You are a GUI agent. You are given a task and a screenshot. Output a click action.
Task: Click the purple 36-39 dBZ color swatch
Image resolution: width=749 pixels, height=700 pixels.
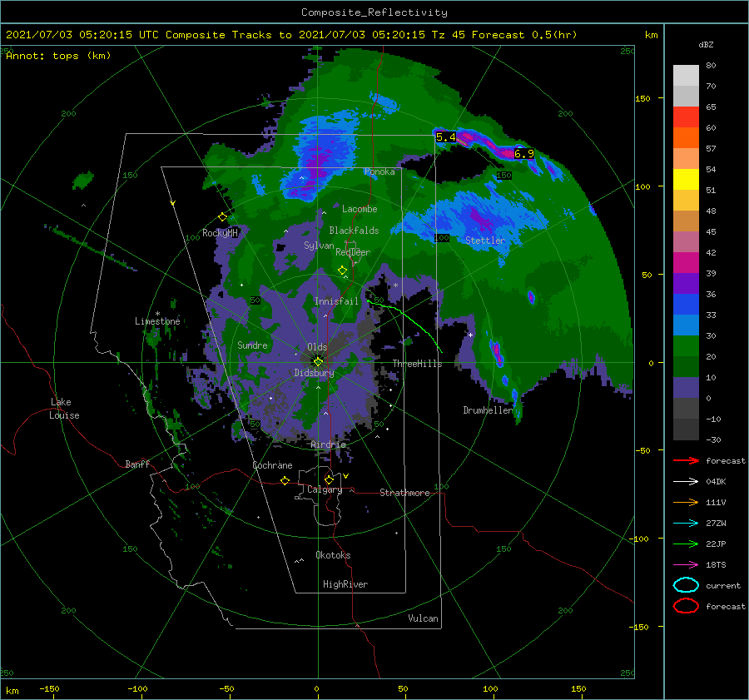tap(686, 284)
